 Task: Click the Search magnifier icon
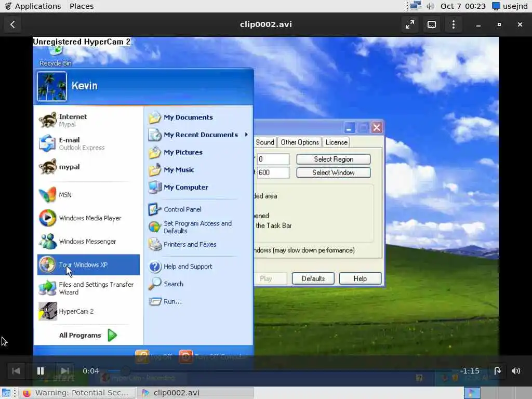155,284
